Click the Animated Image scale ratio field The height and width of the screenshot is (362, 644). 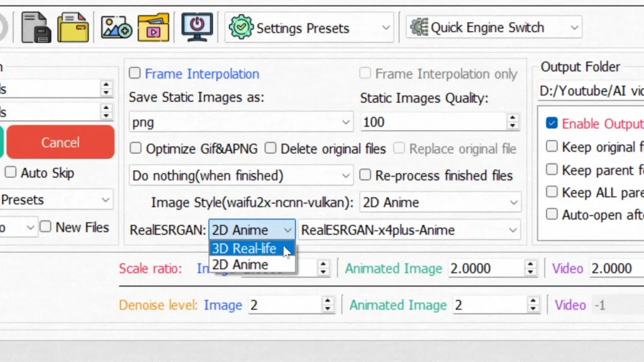pyautogui.click(x=486, y=268)
